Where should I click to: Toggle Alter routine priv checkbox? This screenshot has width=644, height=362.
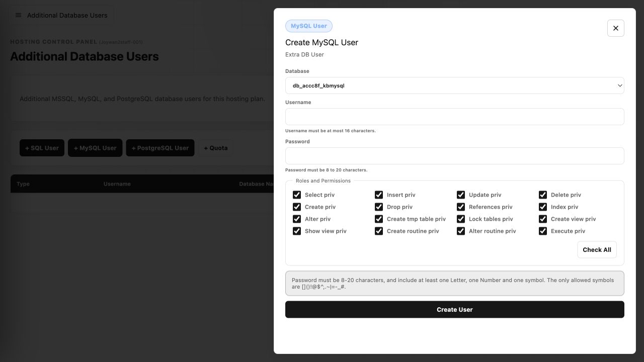tap(461, 231)
